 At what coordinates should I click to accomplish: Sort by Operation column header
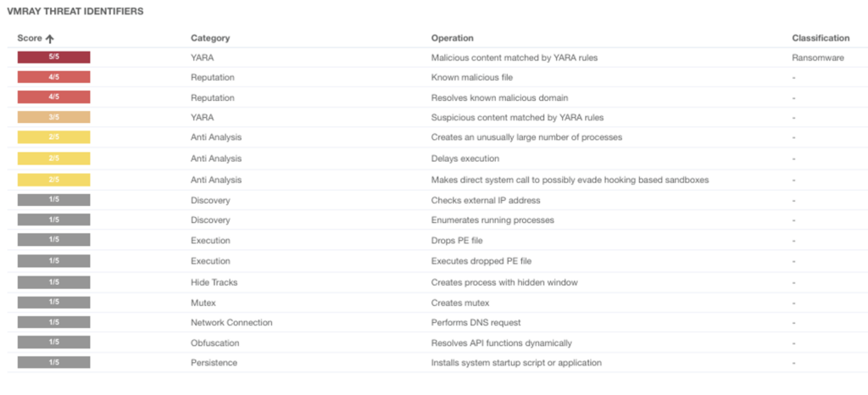(x=453, y=38)
